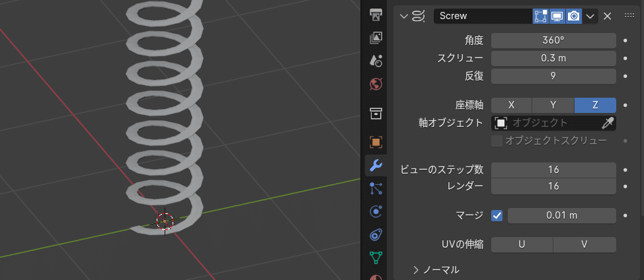Open the Object Constraints tab
644x280 pixels.
coord(376,235)
